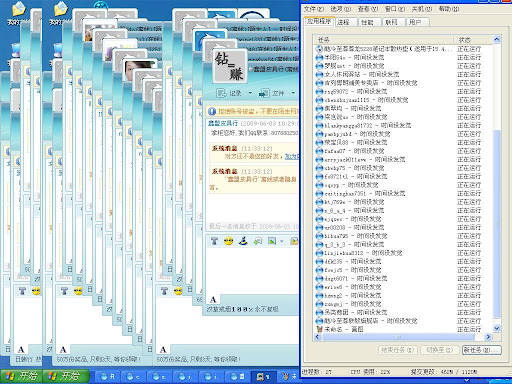Select the fafaa07 task row
The image size is (512, 384).
[403, 151]
